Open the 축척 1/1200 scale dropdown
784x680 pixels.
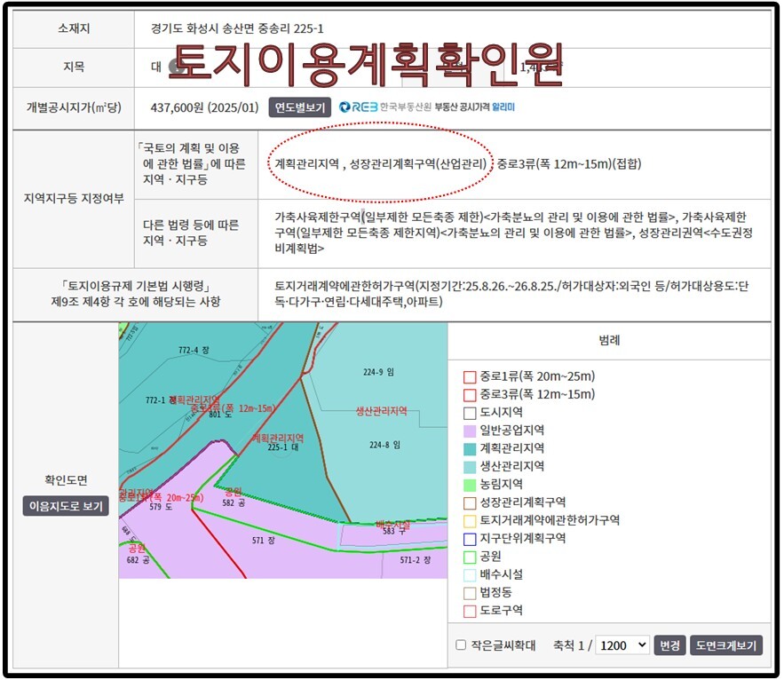(622, 644)
